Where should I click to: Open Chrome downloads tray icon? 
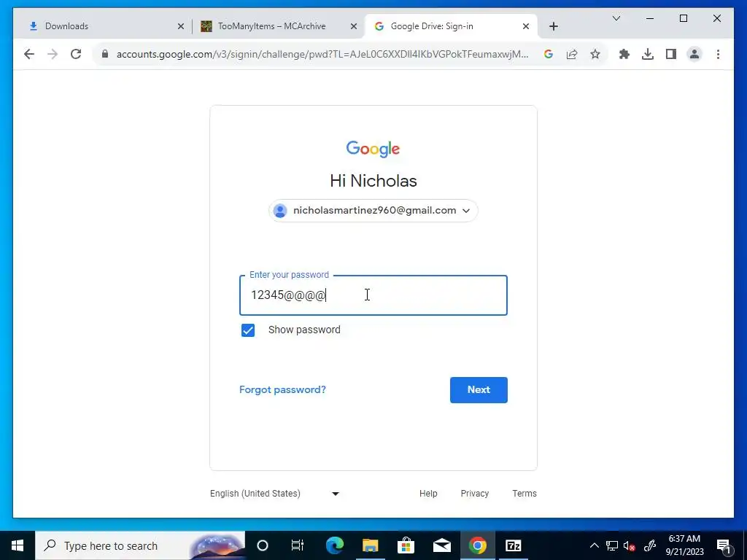pyautogui.click(x=648, y=54)
